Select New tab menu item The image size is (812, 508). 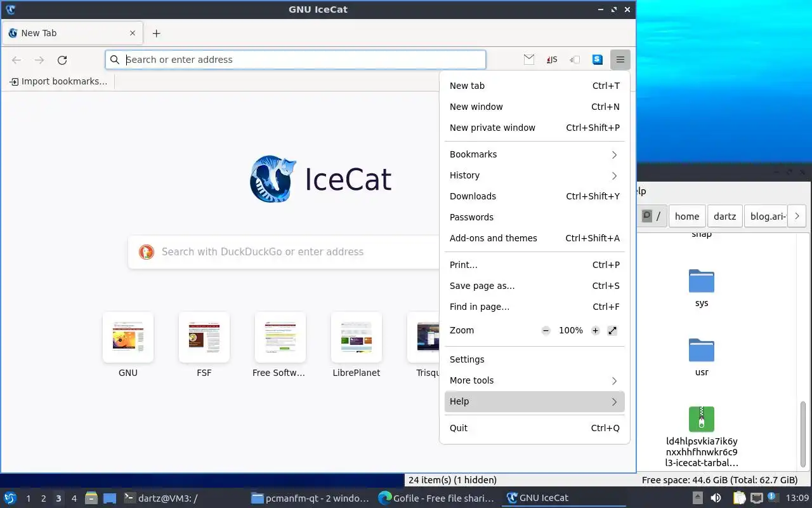pyautogui.click(x=534, y=86)
